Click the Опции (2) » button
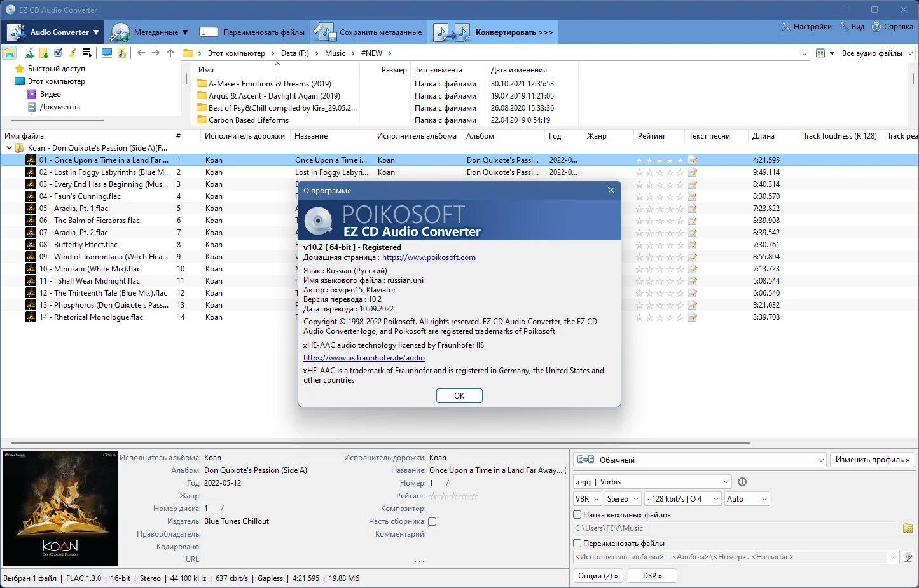The width and height of the screenshot is (919, 588). 598,576
